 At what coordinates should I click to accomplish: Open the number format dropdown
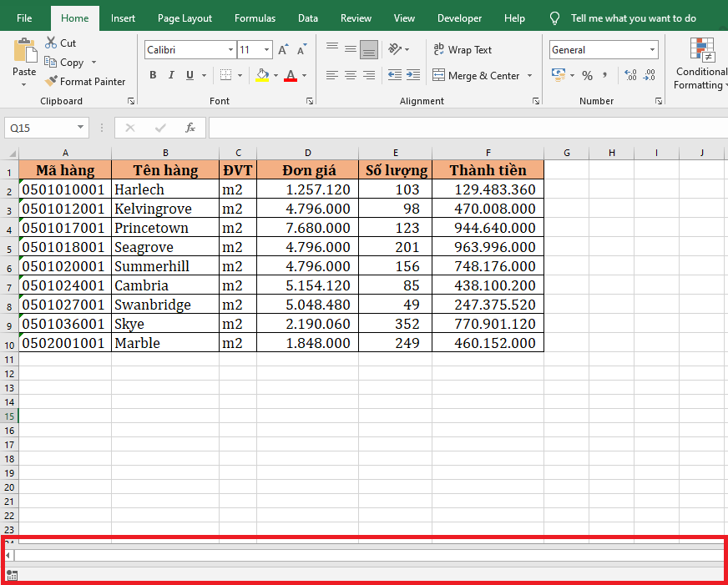coord(652,50)
